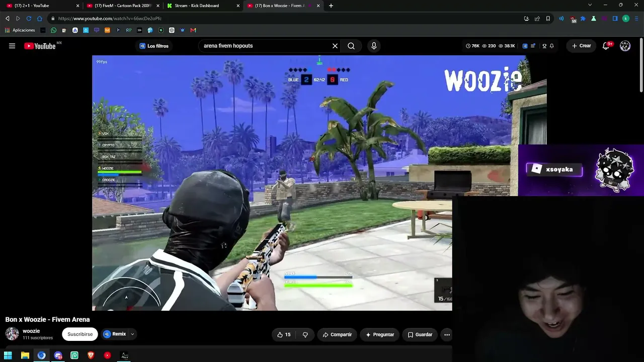Open the flask extension icon
Screen dimensions: 644x362
coord(594,19)
